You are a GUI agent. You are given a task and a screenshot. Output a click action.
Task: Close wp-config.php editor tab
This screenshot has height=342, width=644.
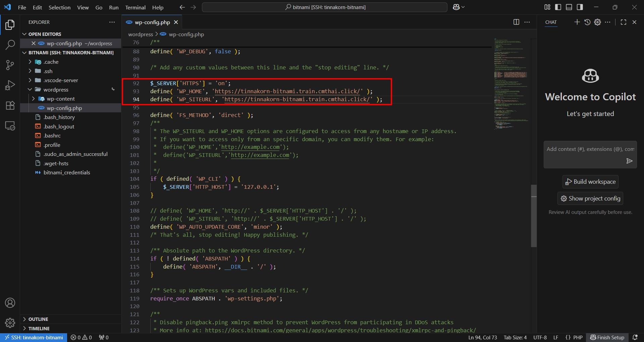coord(176,22)
